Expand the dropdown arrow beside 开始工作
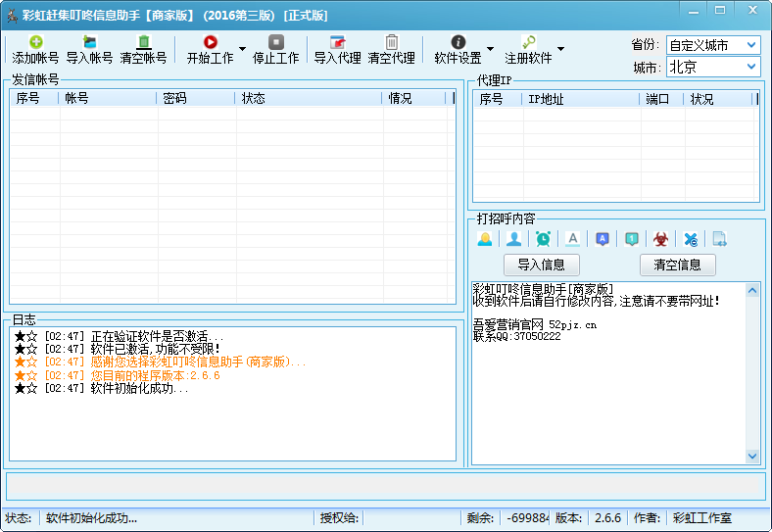 click(242, 49)
